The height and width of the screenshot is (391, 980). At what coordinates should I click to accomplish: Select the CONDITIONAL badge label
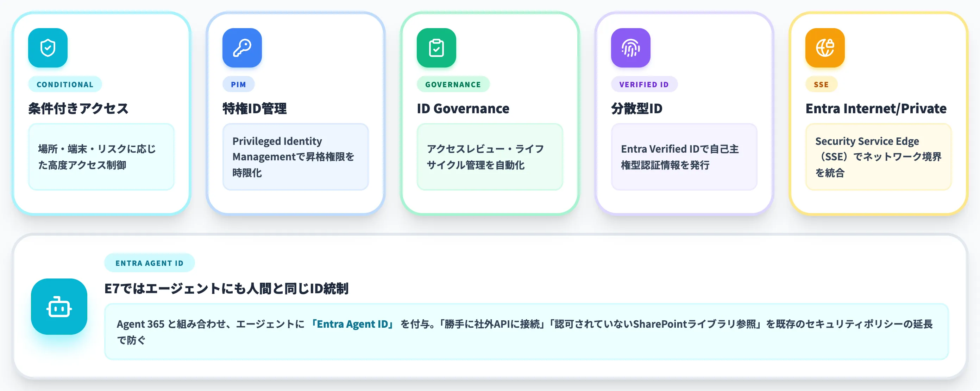(65, 84)
